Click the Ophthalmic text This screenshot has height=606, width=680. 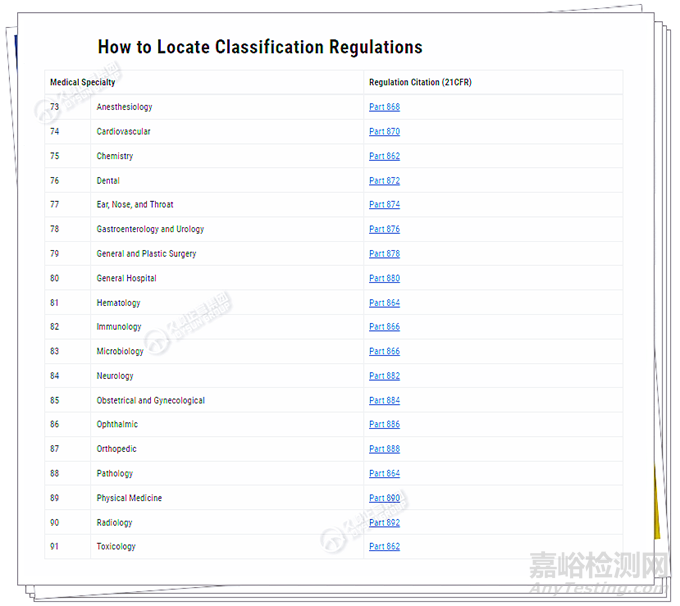point(117,424)
